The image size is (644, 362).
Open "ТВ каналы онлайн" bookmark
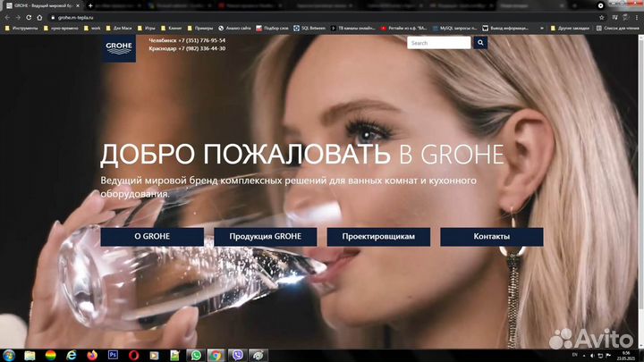pyautogui.click(x=353, y=29)
